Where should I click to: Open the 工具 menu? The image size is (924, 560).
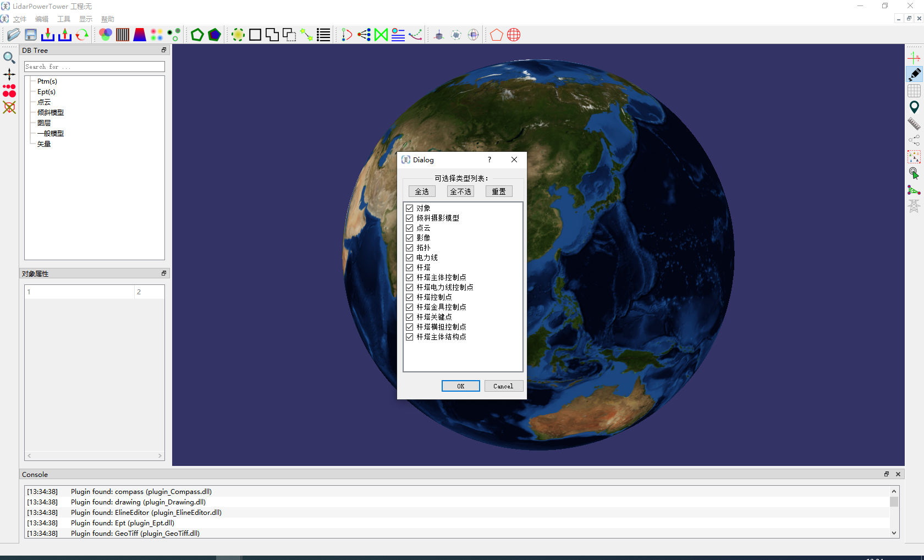[64, 19]
